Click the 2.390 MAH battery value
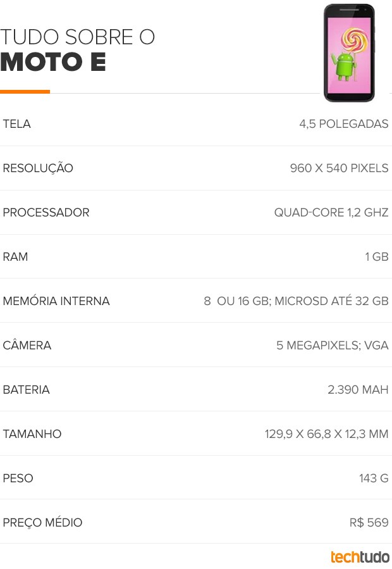Screen dimensions: 392x569 pyautogui.click(x=358, y=390)
